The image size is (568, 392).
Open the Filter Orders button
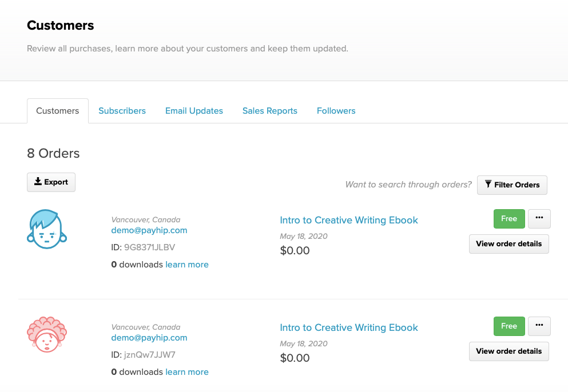[512, 185]
